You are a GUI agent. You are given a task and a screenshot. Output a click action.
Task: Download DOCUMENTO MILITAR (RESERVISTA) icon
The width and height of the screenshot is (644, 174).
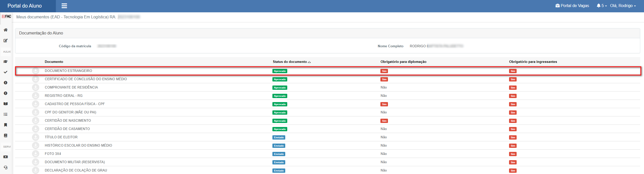pyautogui.click(x=36, y=162)
